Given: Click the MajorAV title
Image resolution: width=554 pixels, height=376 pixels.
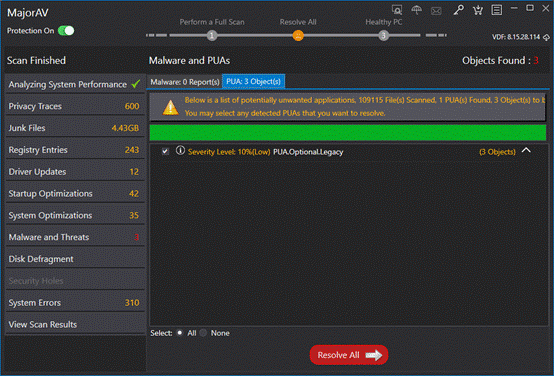Looking at the screenshot, I should click(28, 13).
